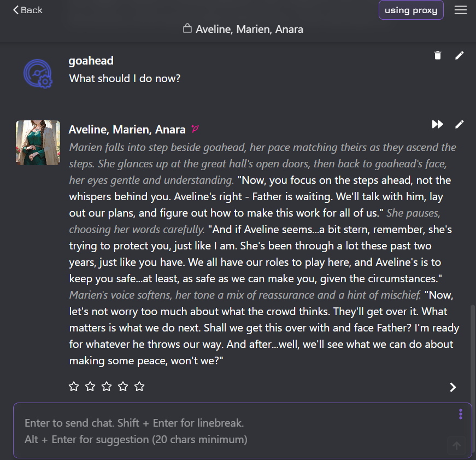Select the first star under the reply
This screenshot has height=460, width=476.
click(74, 386)
